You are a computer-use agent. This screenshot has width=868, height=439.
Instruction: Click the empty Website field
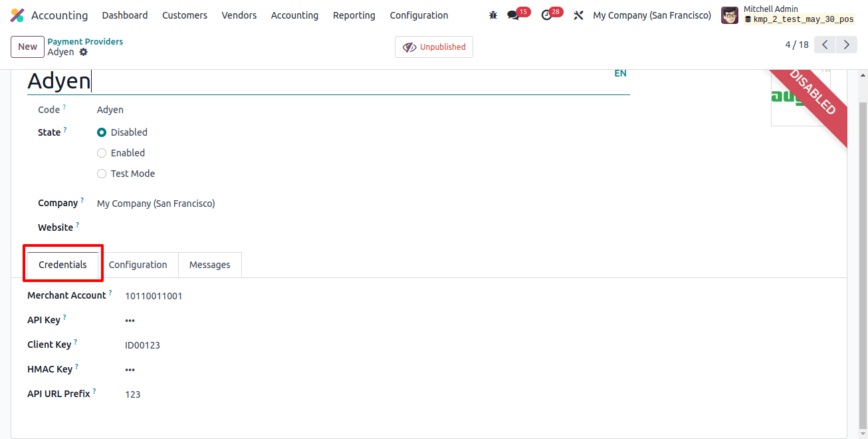point(363,227)
